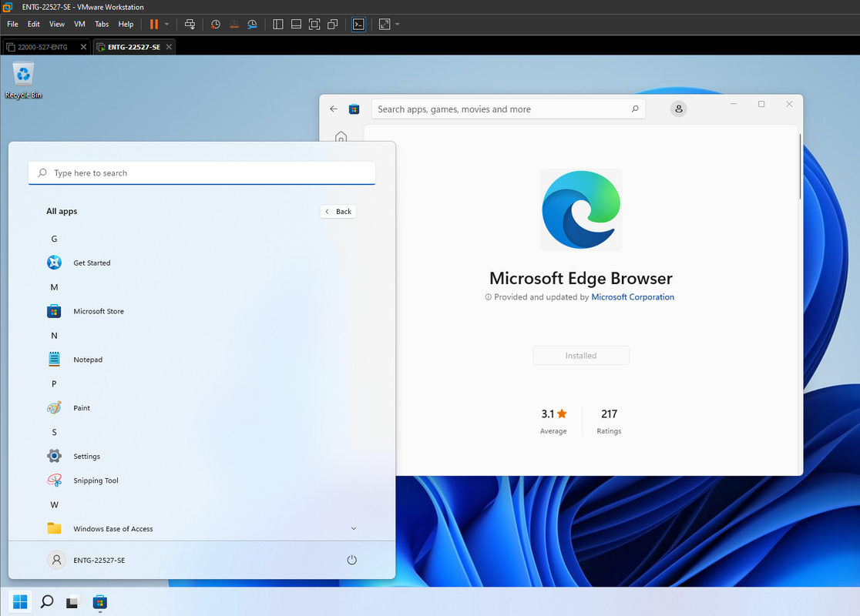Viewport: 860px width, 616px height.
Task: Click the Store search box
Action: point(509,109)
